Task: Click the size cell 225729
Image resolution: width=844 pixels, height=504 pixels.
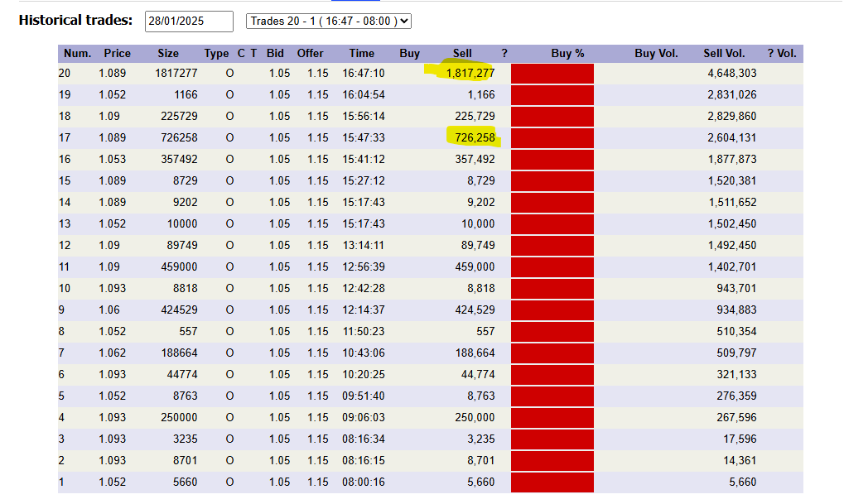Action: point(179,116)
